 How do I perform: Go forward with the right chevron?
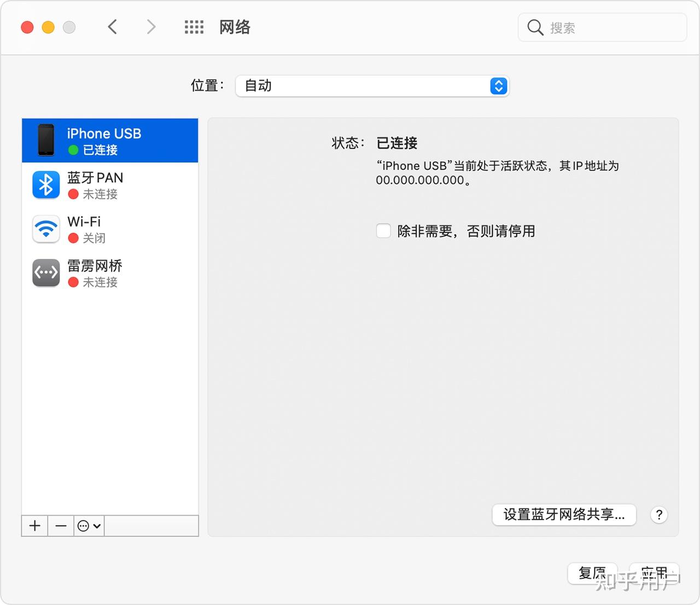click(151, 27)
